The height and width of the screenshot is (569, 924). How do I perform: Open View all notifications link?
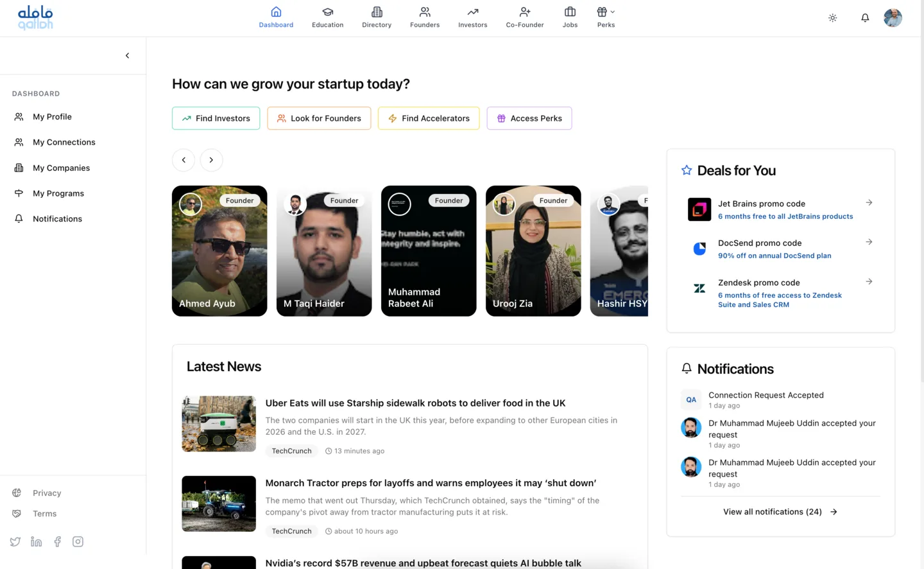(x=780, y=512)
